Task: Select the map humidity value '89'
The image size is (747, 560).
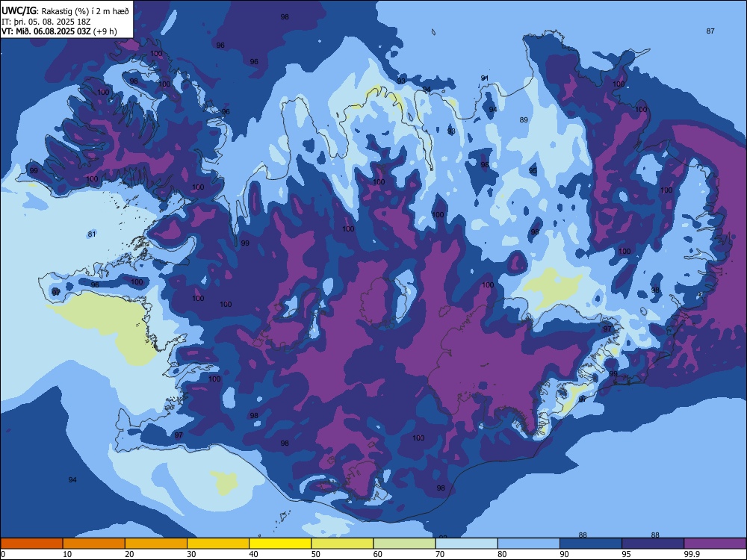Action: 524,120
